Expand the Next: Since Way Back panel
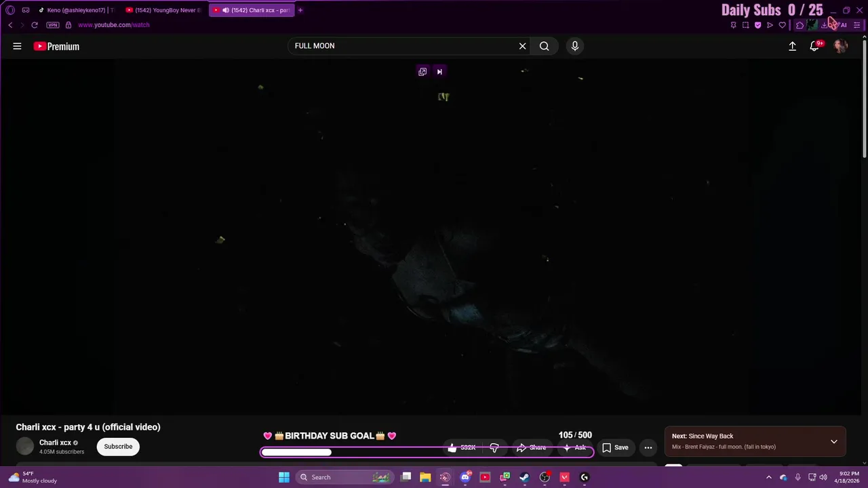Image resolution: width=868 pixels, height=488 pixels. [x=834, y=441]
